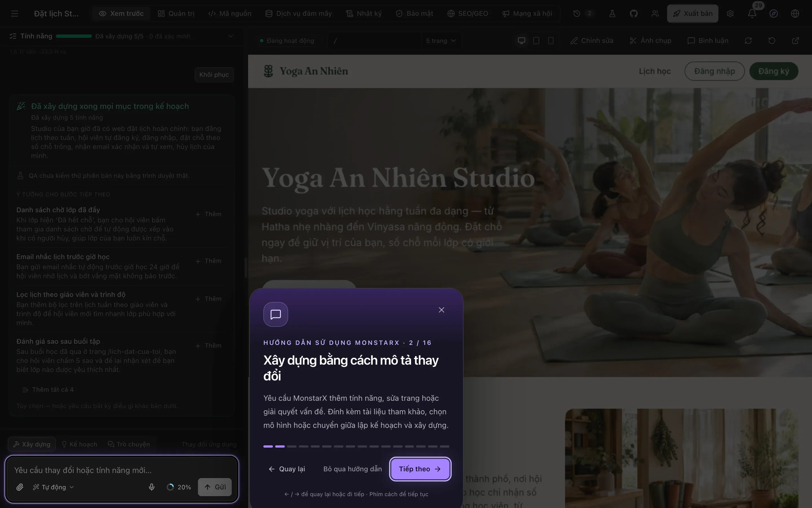Select Xây dựng mode
Screen dimensions: 812x508
click(32, 444)
